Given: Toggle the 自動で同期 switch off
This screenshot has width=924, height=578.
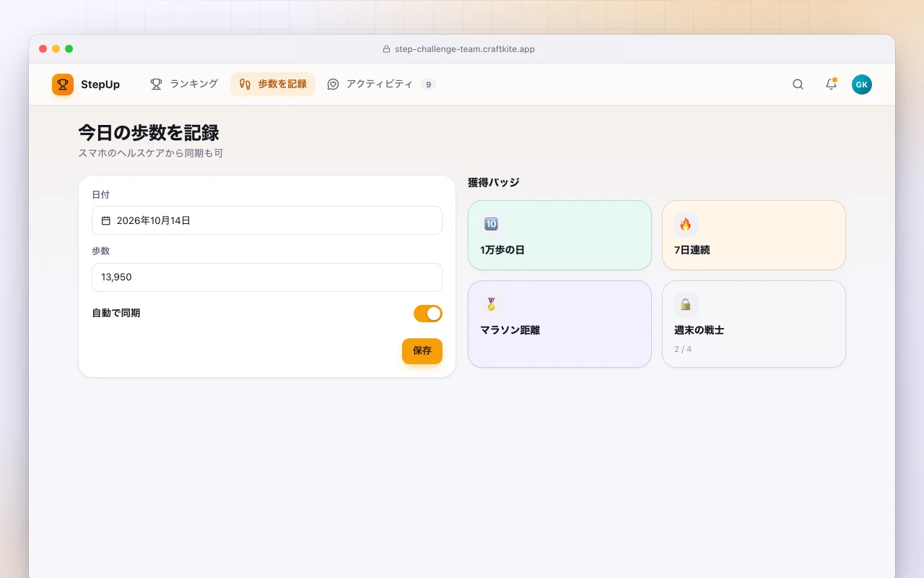Looking at the screenshot, I should pos(427,314).
